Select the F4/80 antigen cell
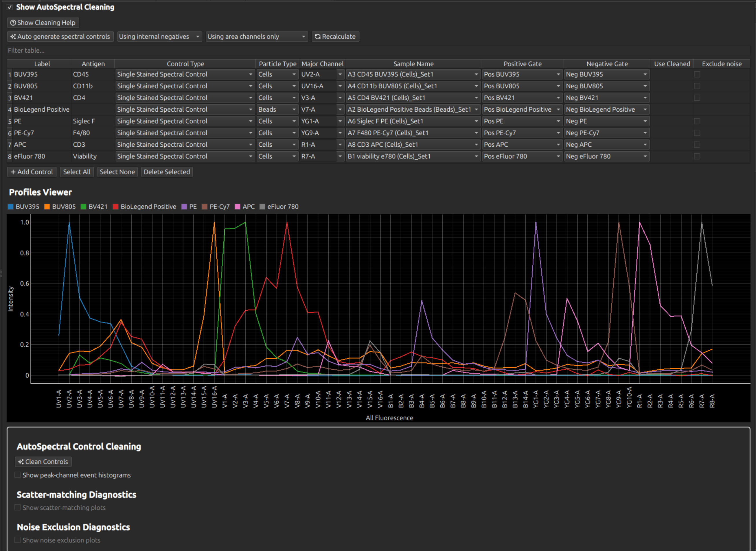 click(x=93, y=133)
